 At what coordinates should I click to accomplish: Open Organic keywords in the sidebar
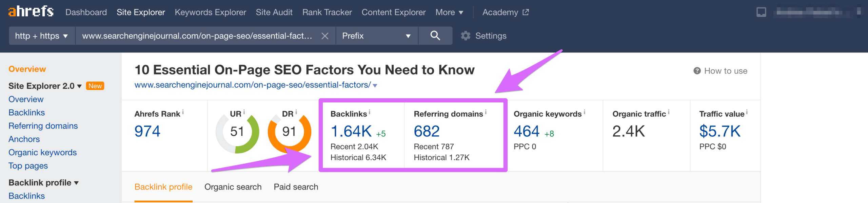pyautogui.click(x=43, y=152)
